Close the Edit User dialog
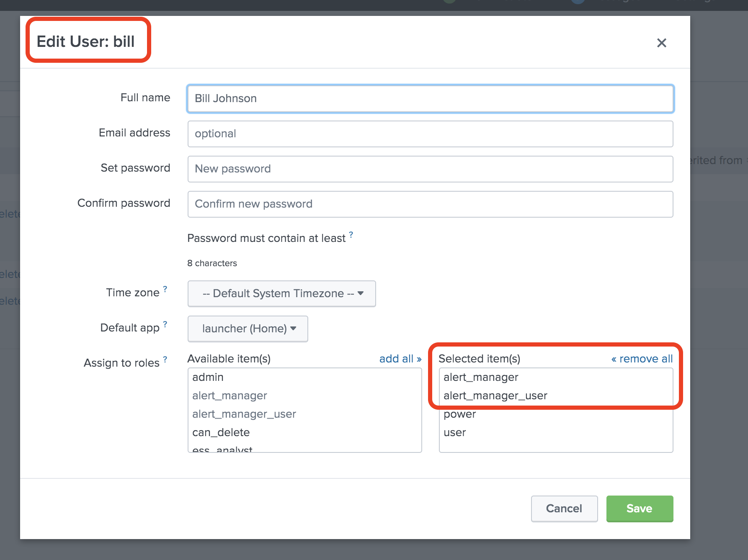Viewport: 748px width, 560px height. tap(661, 43)
